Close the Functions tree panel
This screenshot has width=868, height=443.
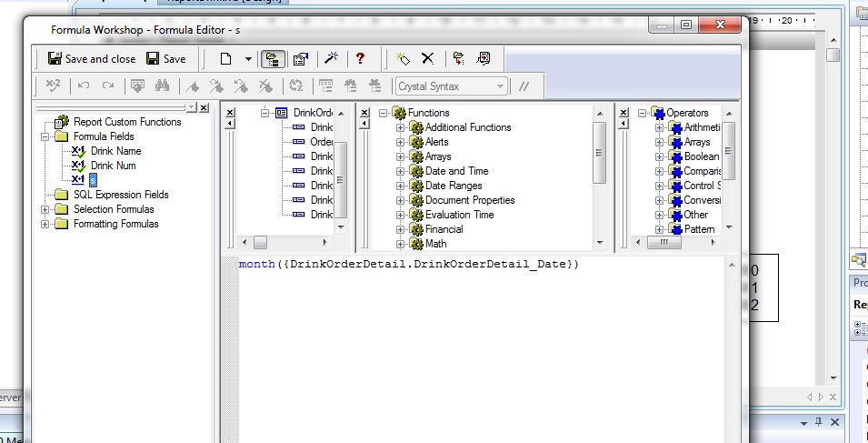click(364, 113)
